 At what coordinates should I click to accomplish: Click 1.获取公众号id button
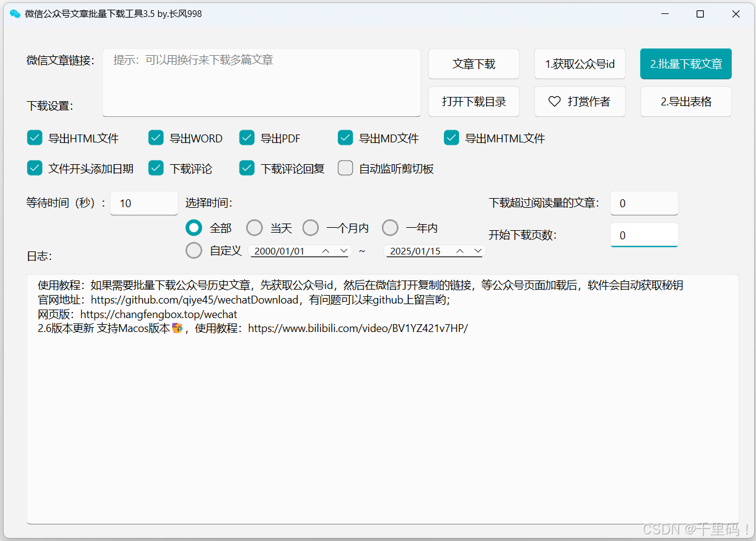(x=580, y=64)
